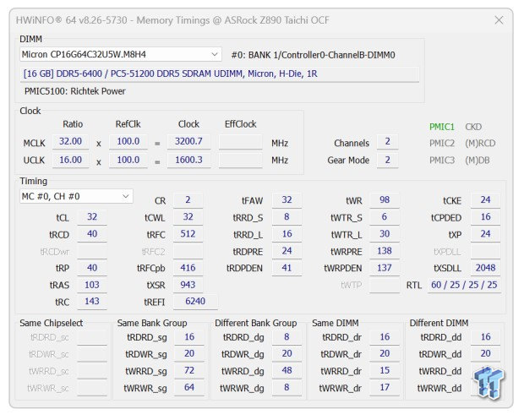Click the tWR value 98

[x=385, y=200]
